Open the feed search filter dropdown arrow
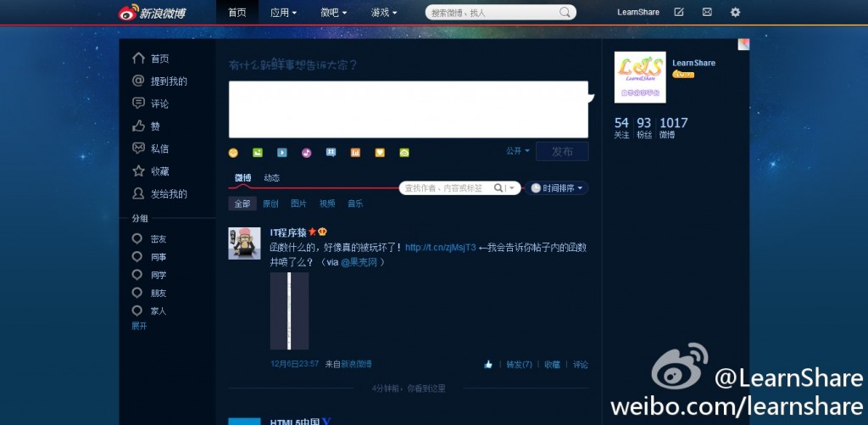 tap(512, 188)
